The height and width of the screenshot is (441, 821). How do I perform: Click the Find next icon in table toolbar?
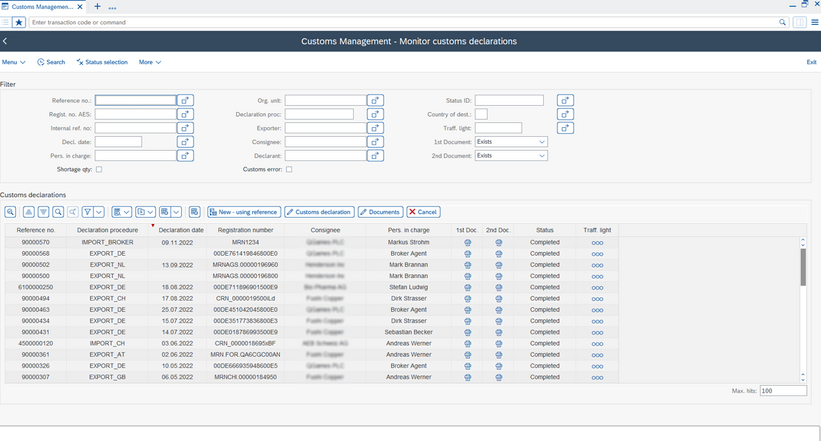click(x=73, y=212)
